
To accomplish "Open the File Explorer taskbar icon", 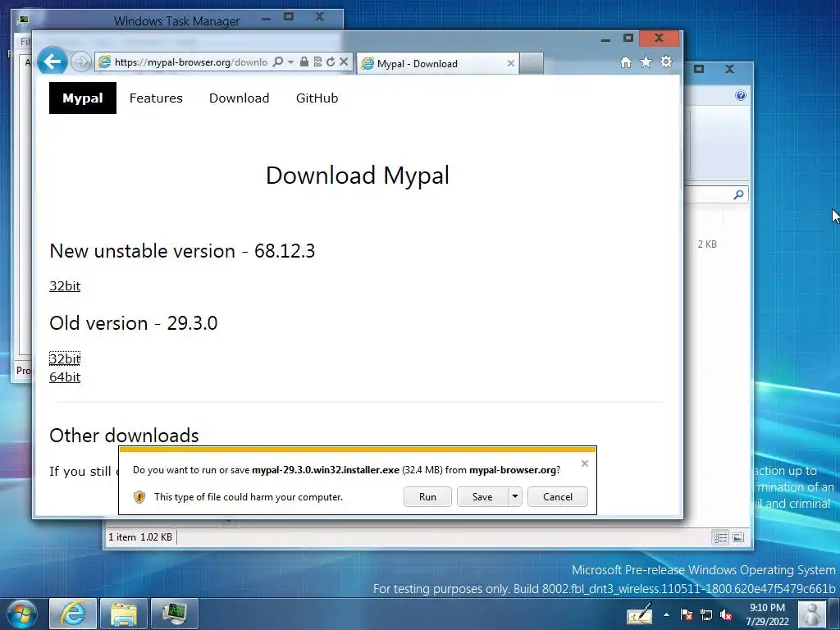I will click(x=124, y=614).
